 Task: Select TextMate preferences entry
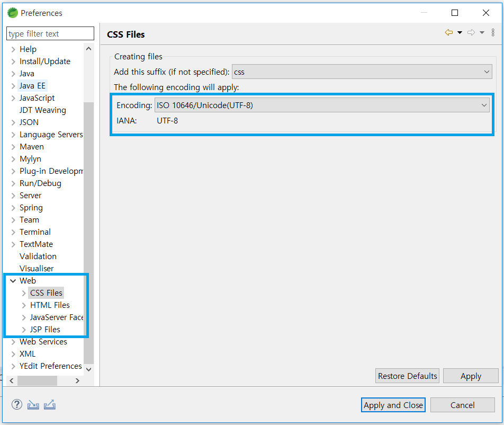36,244
